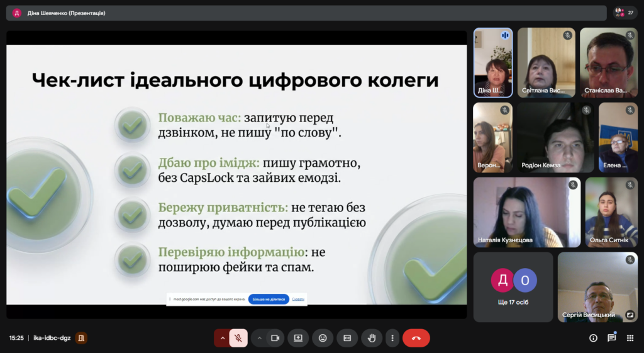This screenshot has width=644, height=353.
Task: Click the 'Більше не ділитися' button
Action: (269, 300)
